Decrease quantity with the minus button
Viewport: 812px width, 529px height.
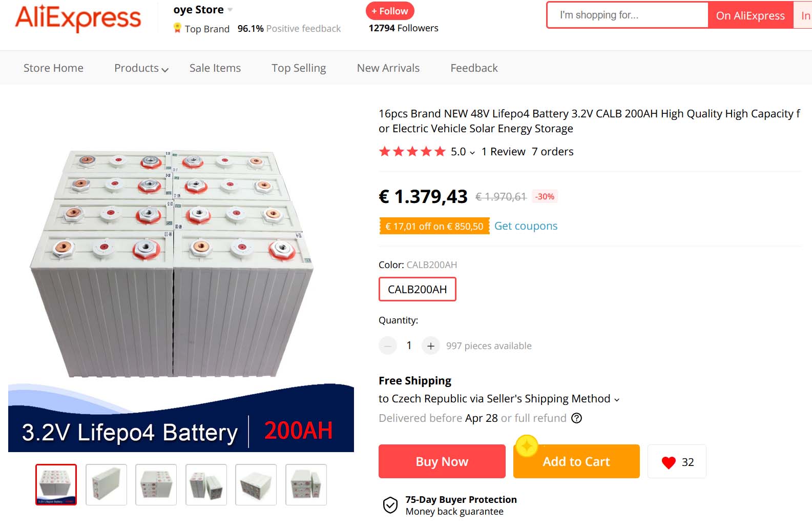point(388,346)
